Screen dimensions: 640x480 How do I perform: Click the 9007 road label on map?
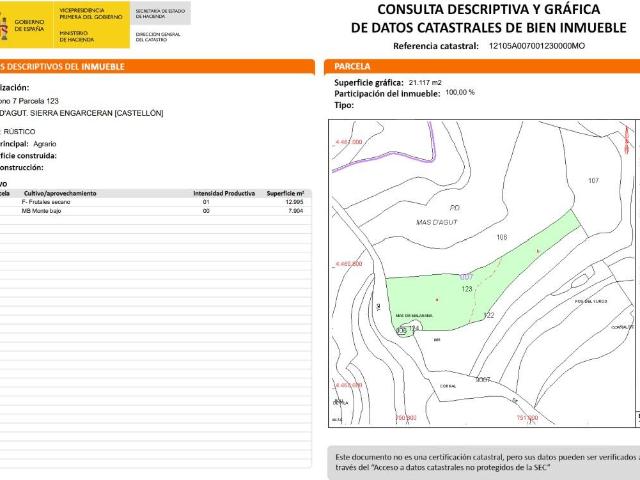[483, 380]
